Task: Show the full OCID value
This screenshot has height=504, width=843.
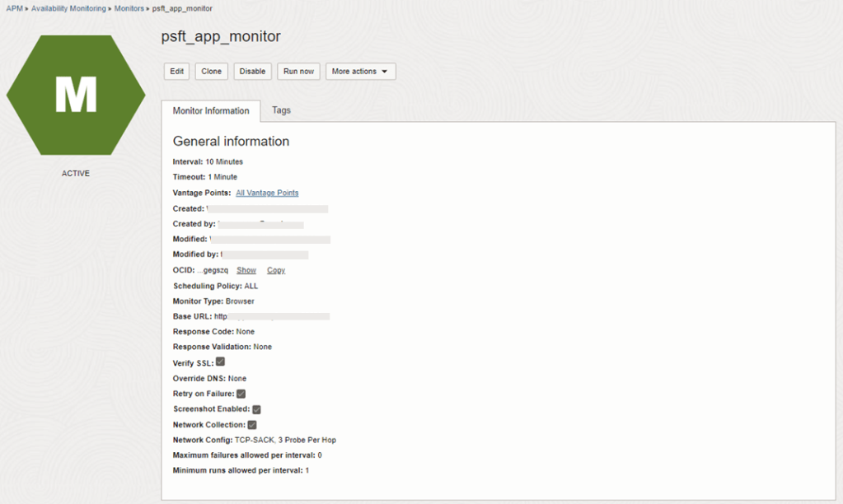Action: [246, 270]
